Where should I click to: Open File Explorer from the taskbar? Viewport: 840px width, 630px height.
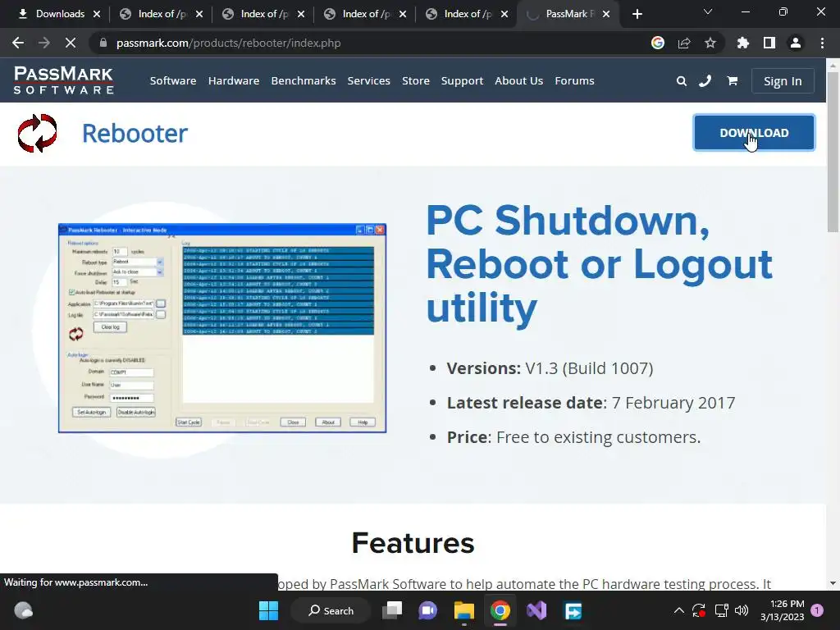pyautogui.click(x=464, y=610)
